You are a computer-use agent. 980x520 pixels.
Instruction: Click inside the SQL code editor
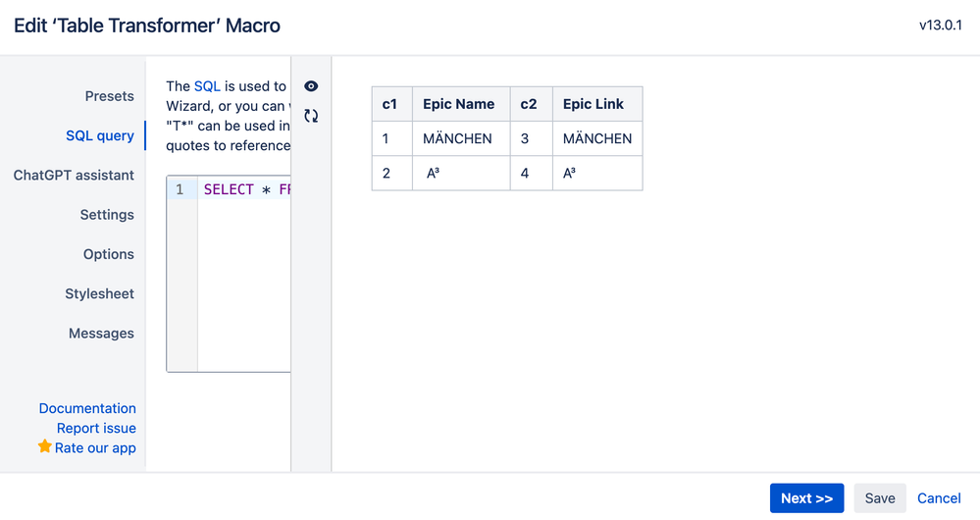(x=243, y=275)
